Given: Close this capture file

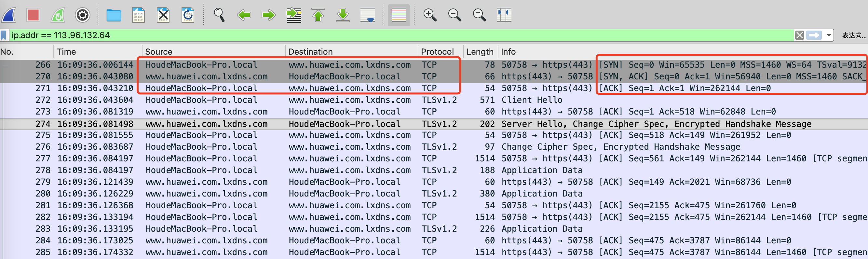Looking at the screenshot, I should (163, 15).
